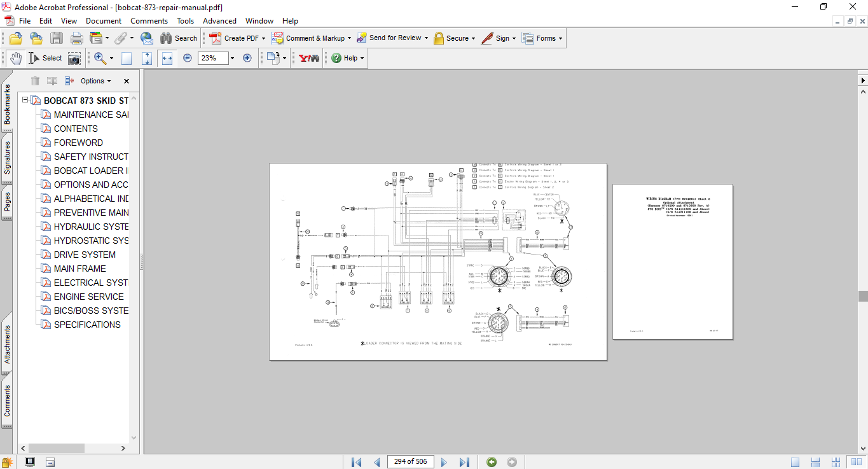Screen dimensions: 868x469
Task: Open the zoom percentage dropdown
Action: (x=232, y=58)
